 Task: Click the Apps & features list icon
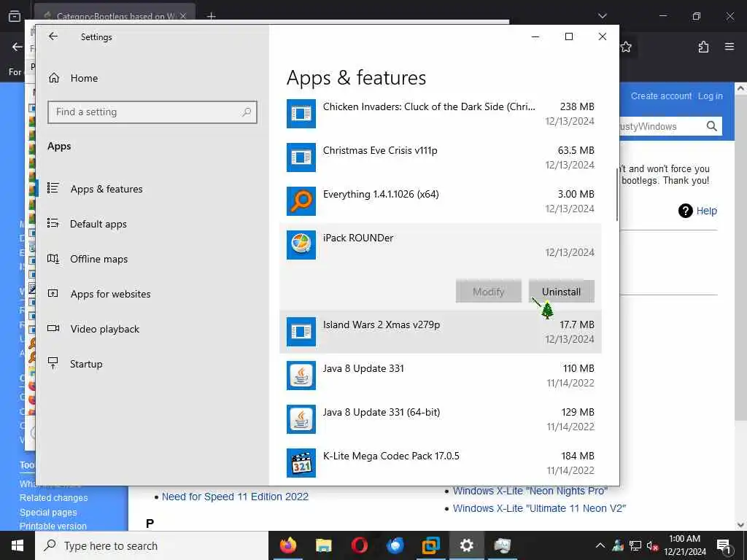[x=53, y=188]
